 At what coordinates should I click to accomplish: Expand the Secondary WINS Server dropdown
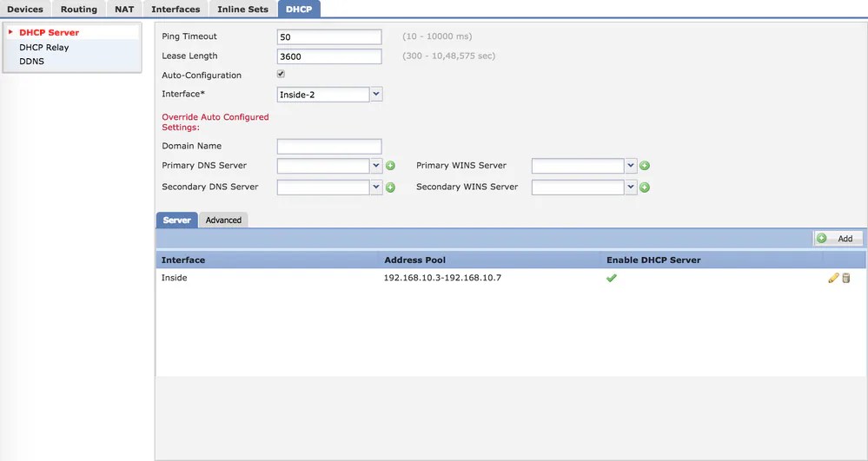631,187
